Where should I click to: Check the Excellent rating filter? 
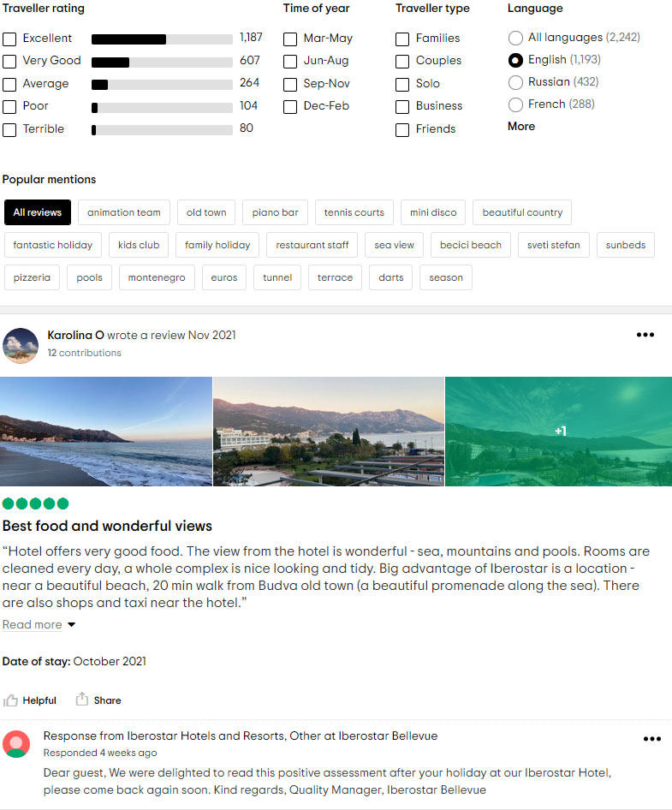[9, 39]
